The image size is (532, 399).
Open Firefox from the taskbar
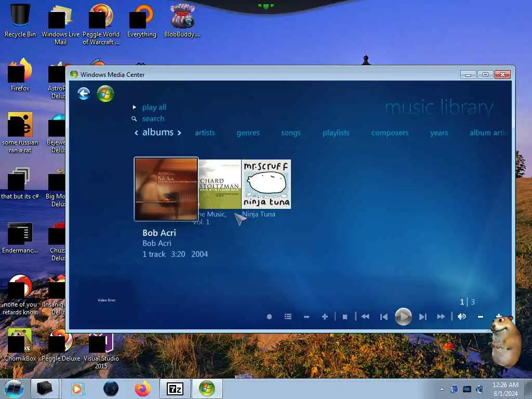click(x=143, y=389)
